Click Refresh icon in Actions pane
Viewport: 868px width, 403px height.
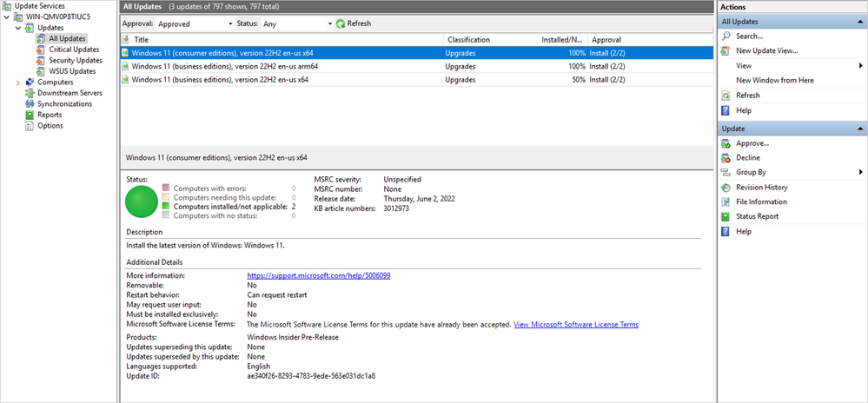[726, 96]
